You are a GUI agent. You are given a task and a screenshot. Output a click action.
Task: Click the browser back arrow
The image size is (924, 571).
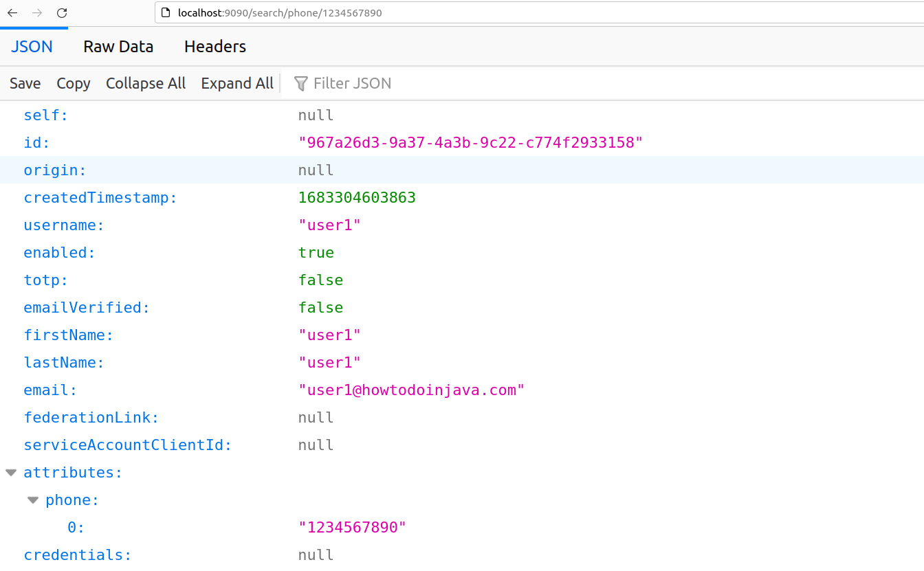click(12, 13)
